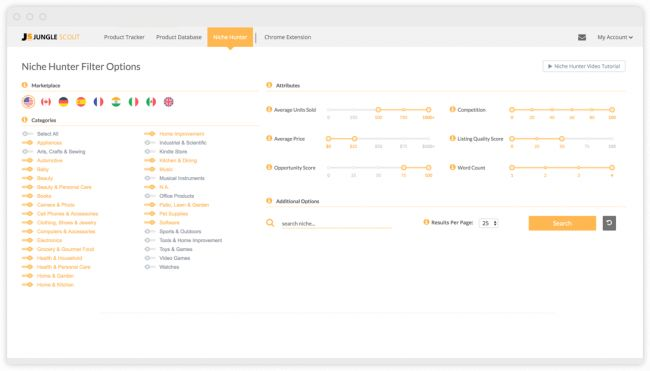
Task: Open the Product Database tab
Action: [x=179, y=37]
